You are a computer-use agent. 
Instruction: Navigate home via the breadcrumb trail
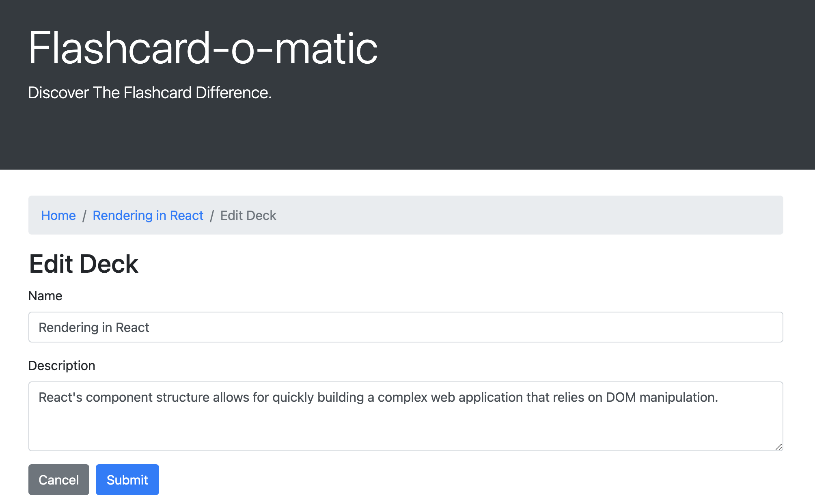58,215
